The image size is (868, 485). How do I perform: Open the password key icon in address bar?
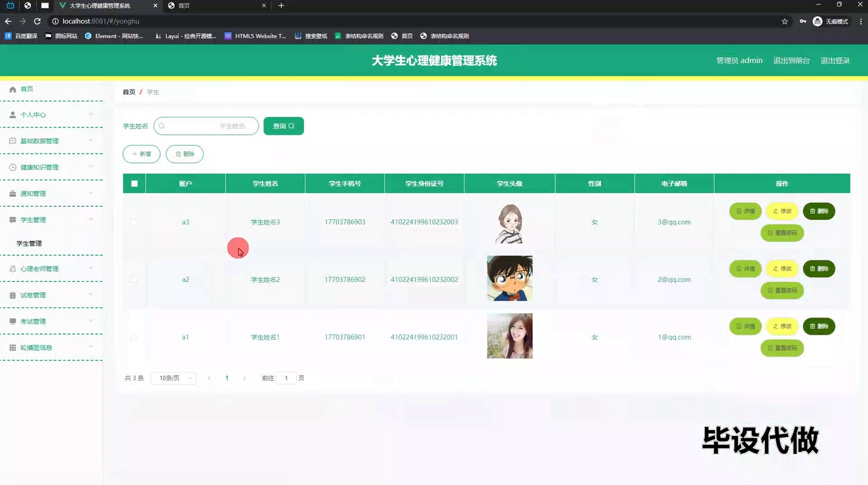coord(803,21)
